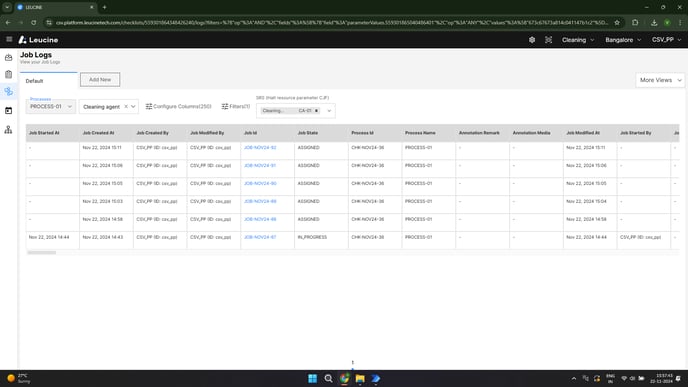This screenshot has height=387, width=688.
Task: Select the highlighted job logs sidebar icon
Action: coord(8,92)
